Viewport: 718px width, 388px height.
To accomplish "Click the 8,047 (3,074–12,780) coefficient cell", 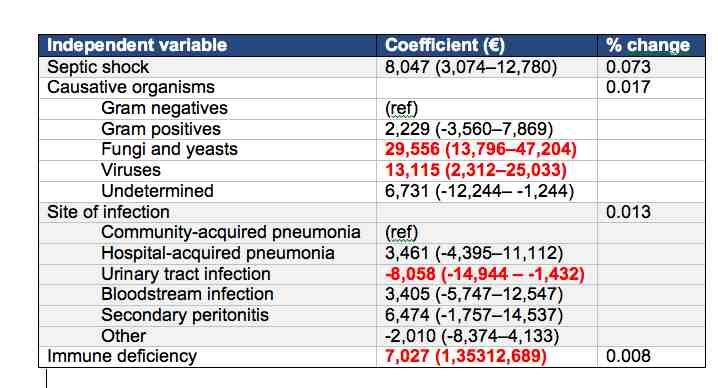I will click(x=471, y=67).
